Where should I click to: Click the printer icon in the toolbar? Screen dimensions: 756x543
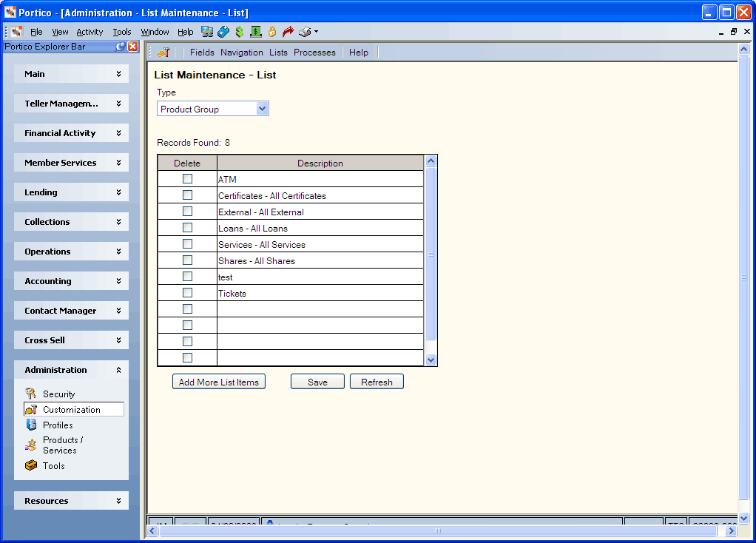coord(305,32)
